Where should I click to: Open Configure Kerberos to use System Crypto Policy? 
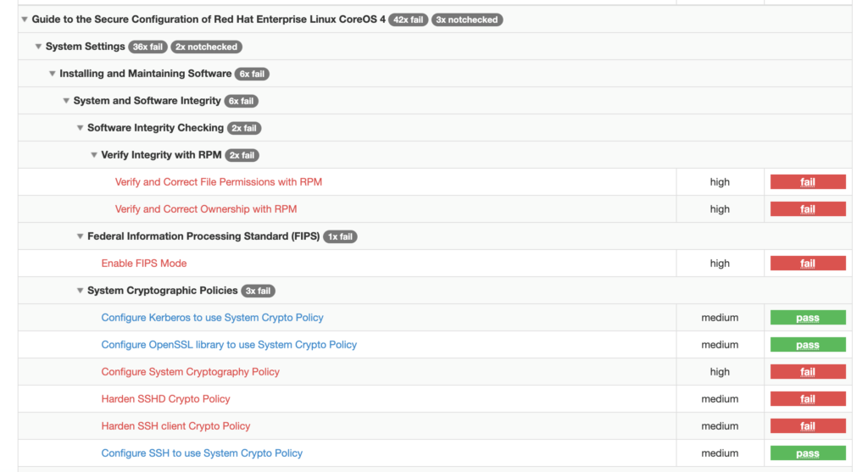[x=212, y=318]
